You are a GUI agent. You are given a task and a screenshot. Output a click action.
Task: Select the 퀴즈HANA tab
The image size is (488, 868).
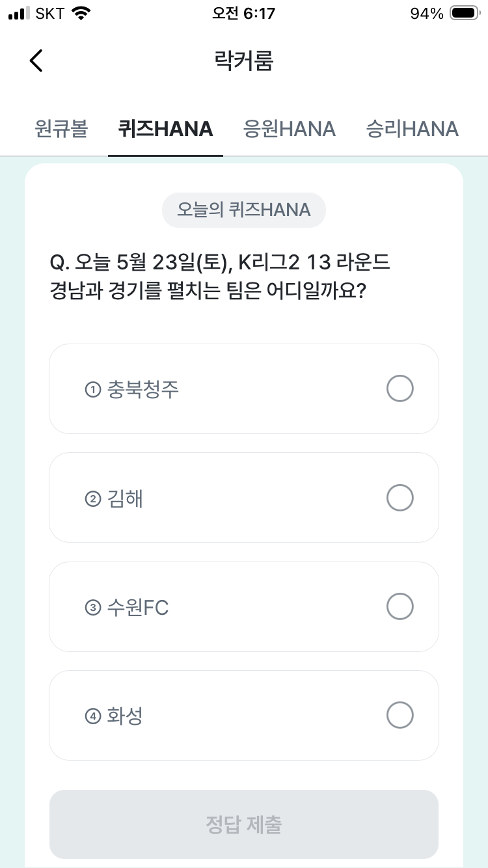165,129
